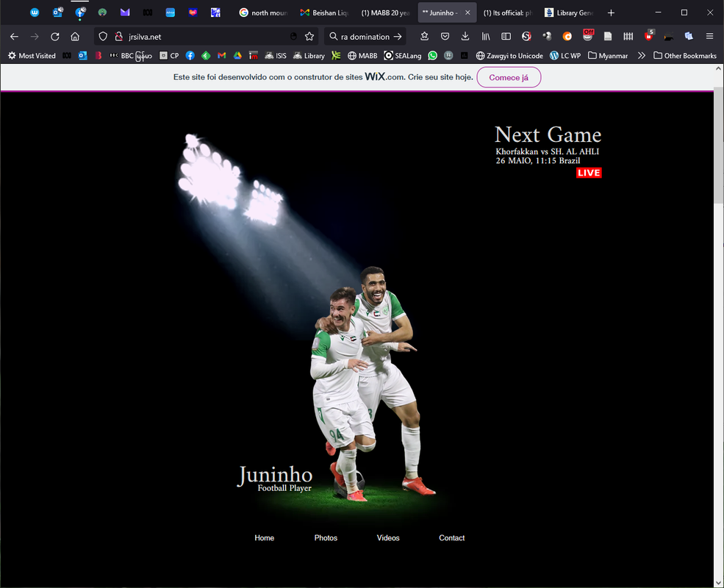This screenshot has width=724, height=588.
Task: Open the Facebook bookmark icon
Action: coord(190,55)
